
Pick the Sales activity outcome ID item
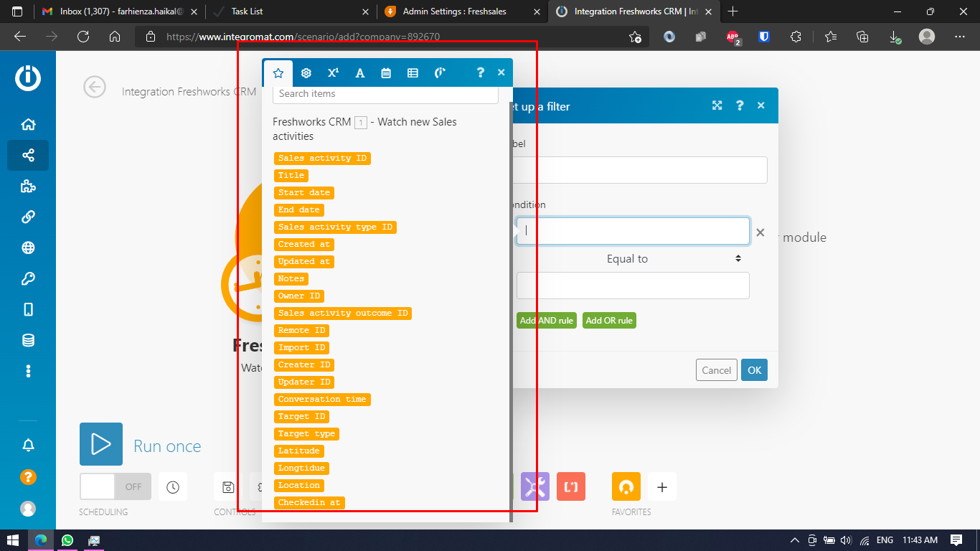[343, 313]
